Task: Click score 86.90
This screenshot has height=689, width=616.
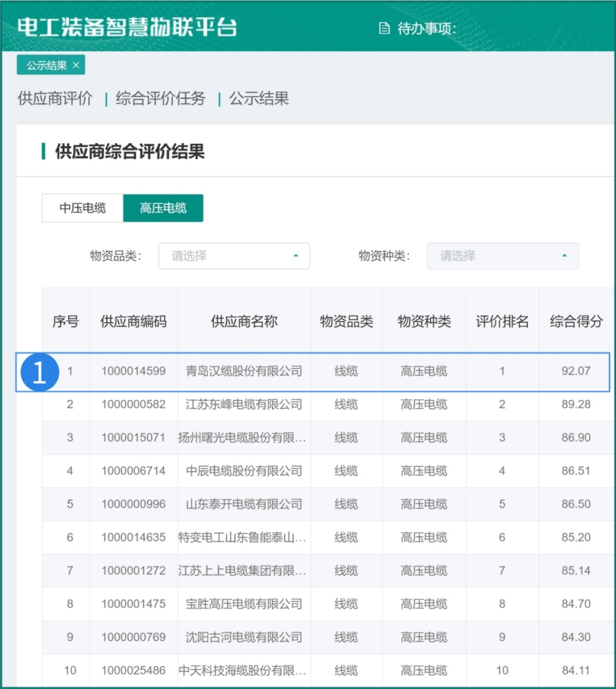Action: [576, 437]
